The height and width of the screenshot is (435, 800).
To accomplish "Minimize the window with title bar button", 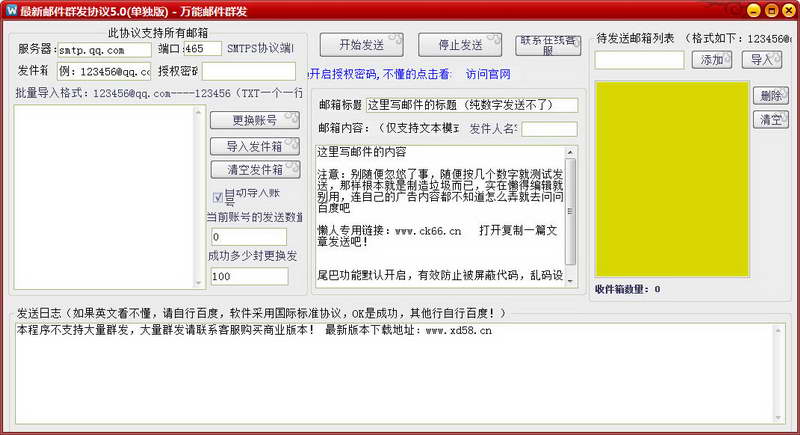I will point(754,10).
